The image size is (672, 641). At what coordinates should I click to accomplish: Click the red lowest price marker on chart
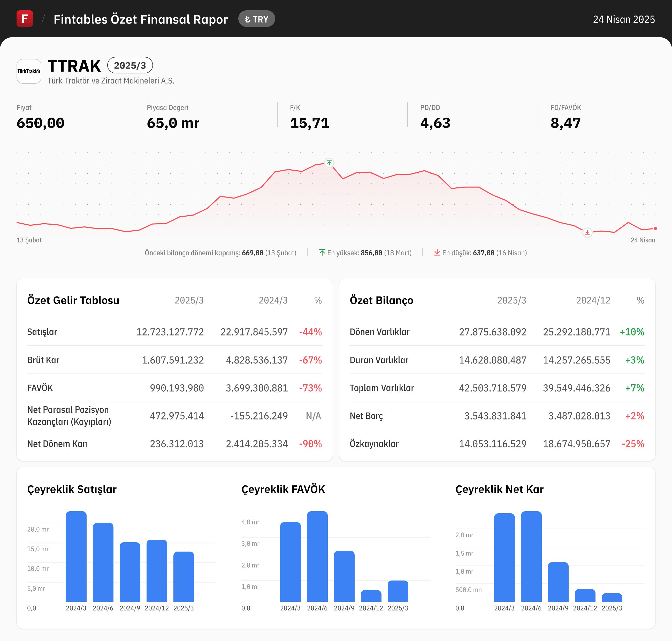click(587, 233)
